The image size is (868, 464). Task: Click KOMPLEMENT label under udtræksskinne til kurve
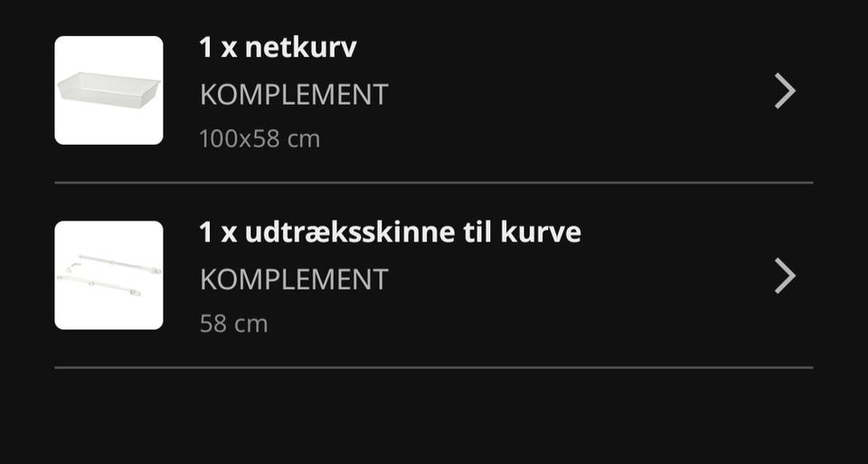(x=294, y=279)
